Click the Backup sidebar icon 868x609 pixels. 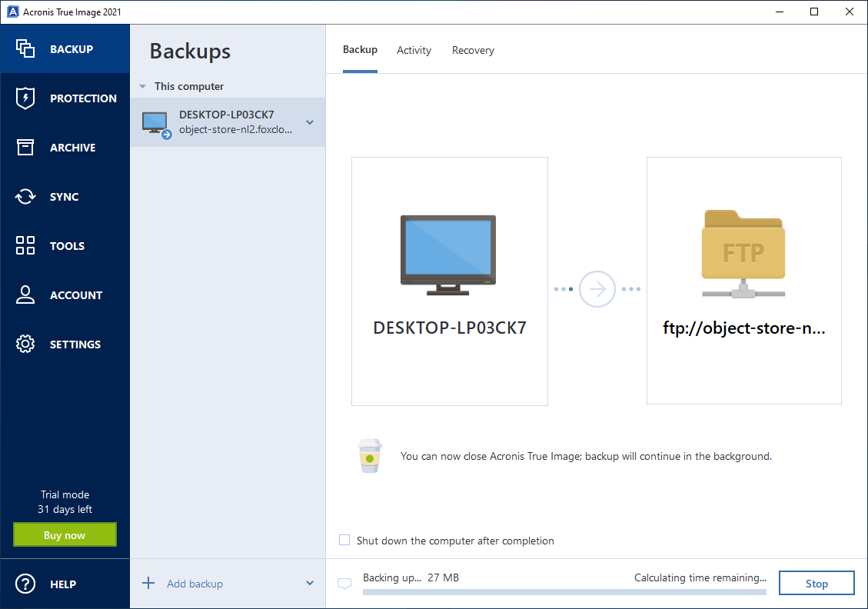point(25,49)
